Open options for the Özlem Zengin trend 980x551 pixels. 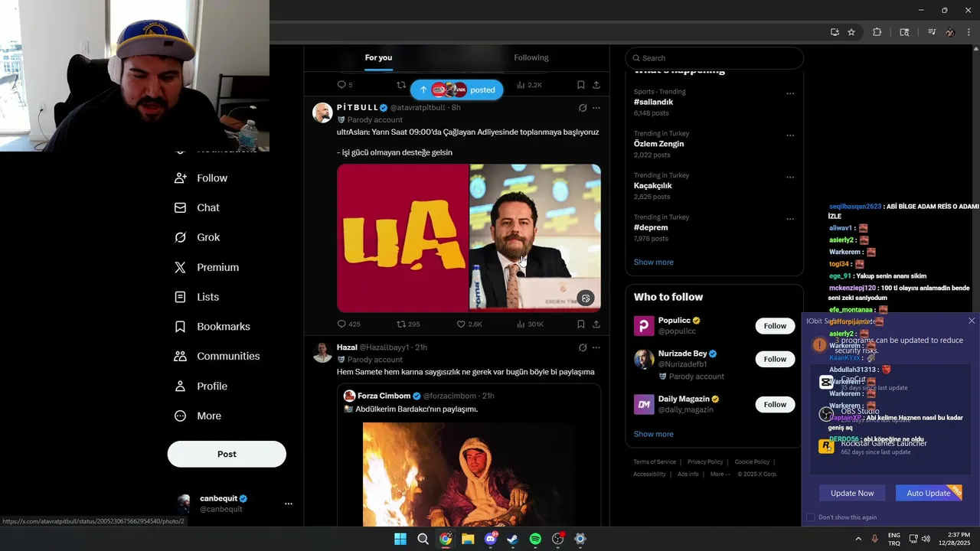point(790,135)
